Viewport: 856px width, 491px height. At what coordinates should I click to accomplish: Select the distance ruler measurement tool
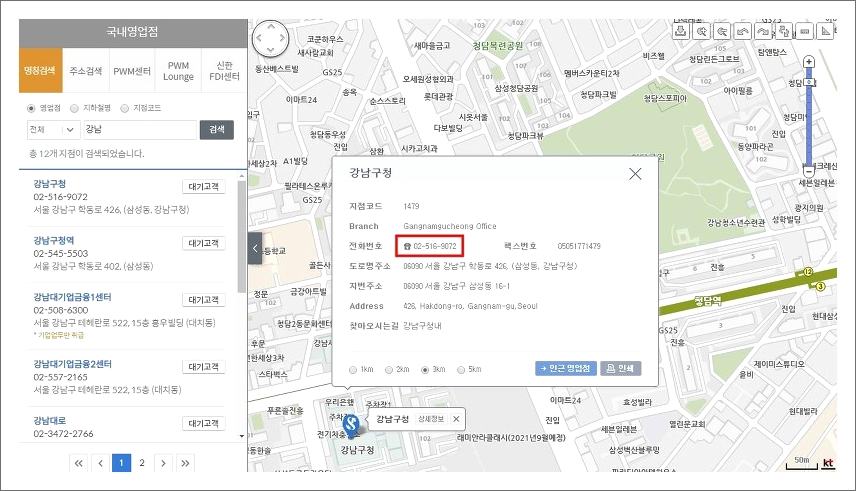pyautogui.click(x=805, y=31)
